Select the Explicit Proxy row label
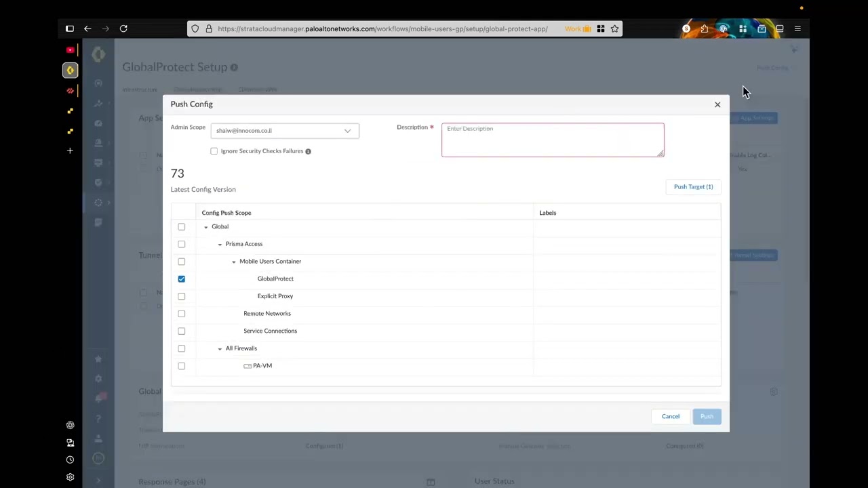 pos(275,296)
